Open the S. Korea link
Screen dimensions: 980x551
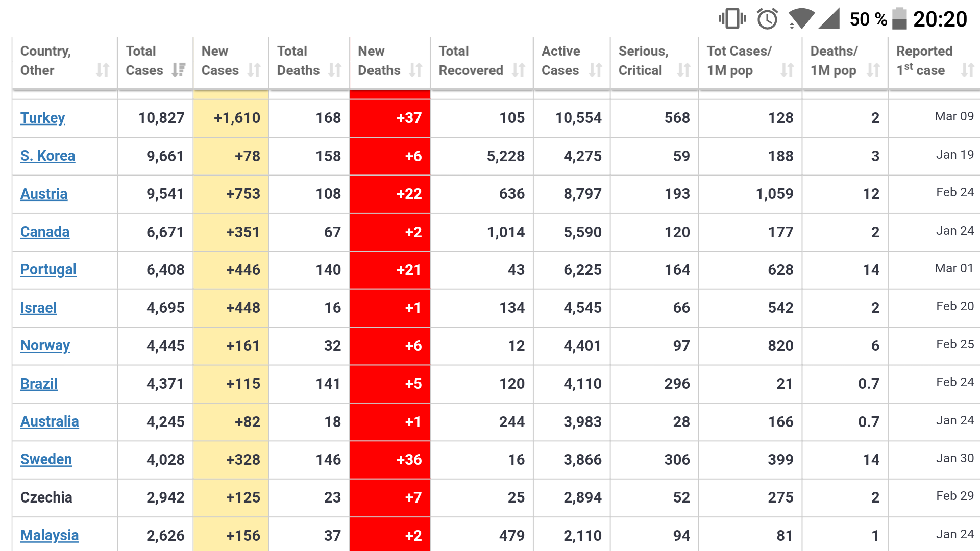pyautogui.click(x=48, y=156)
